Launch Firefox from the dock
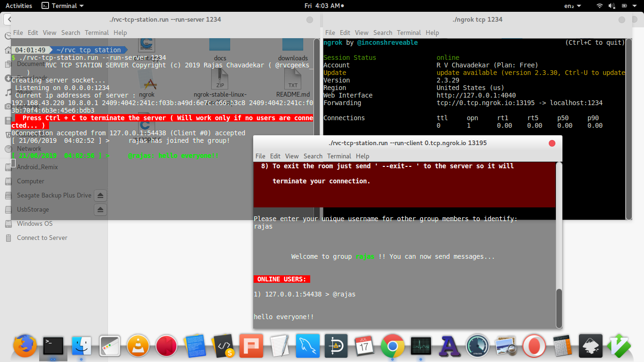 (25, 346)
